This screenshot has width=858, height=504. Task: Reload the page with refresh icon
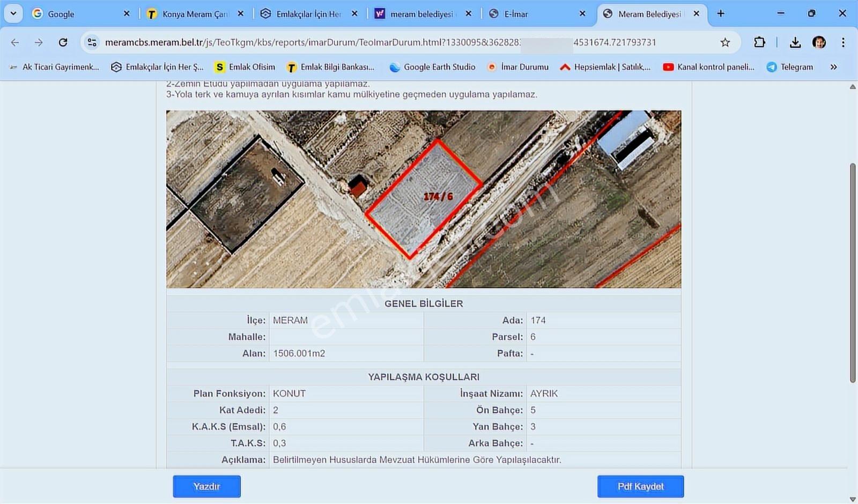63,42
